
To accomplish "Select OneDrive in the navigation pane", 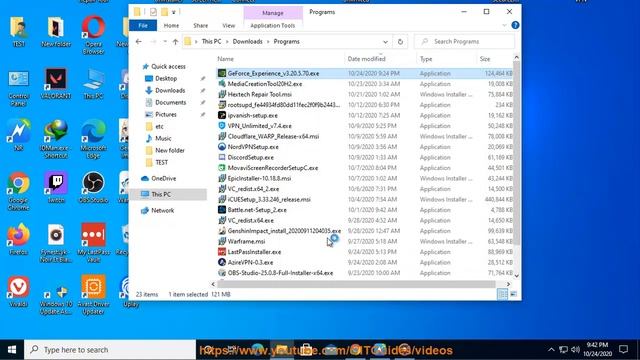I will [x=164, y=178].
